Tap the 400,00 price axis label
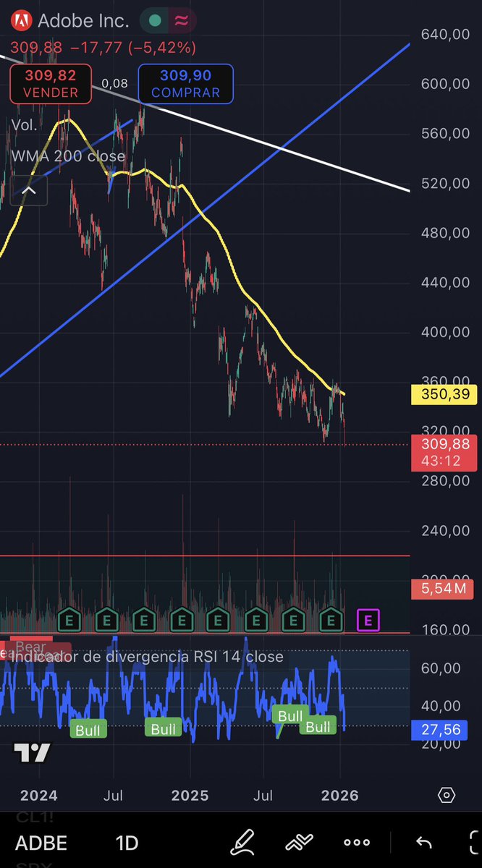Image resolution: width=482 pixels, height=868 pixels. coord(445,332)
